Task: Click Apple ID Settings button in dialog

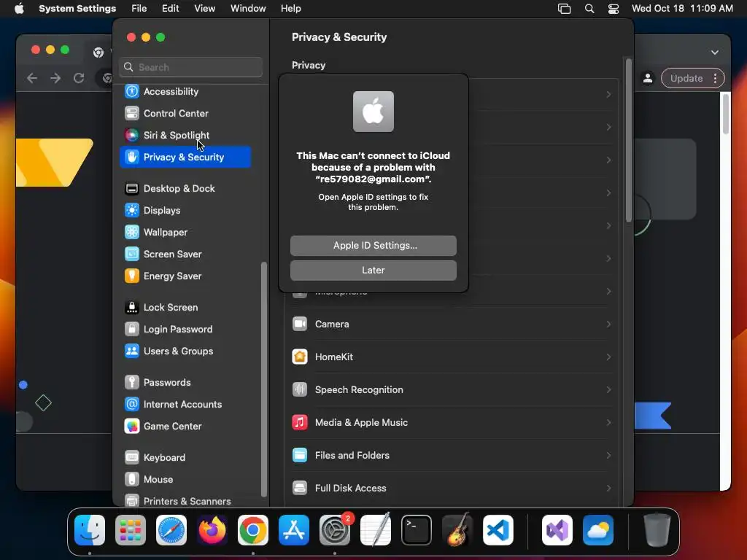Action: pos(373,246)
